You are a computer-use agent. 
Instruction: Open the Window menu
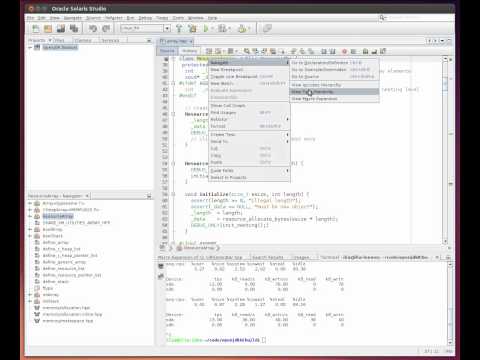coord(196,18)
